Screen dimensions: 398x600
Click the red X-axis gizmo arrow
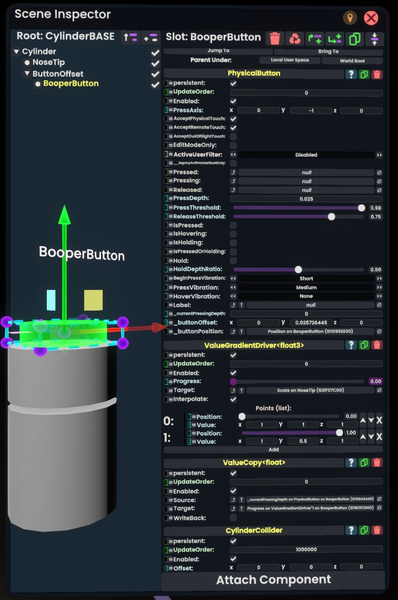[157, 327]
